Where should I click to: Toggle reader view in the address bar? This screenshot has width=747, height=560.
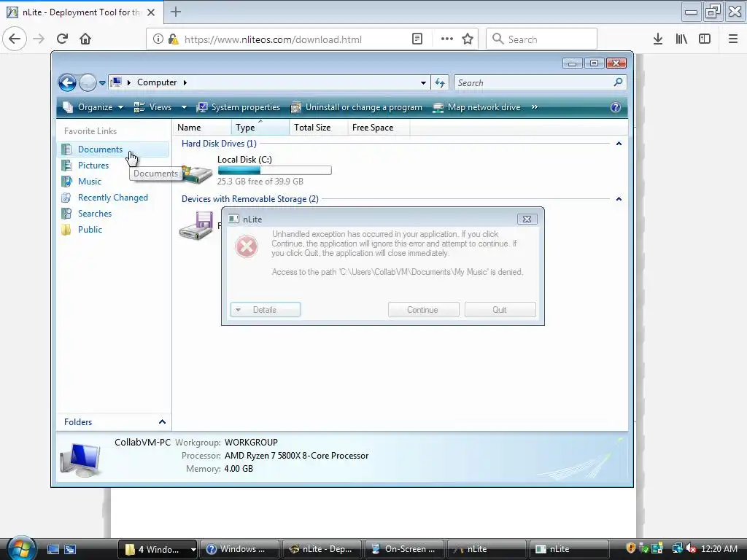coord(417,39)
